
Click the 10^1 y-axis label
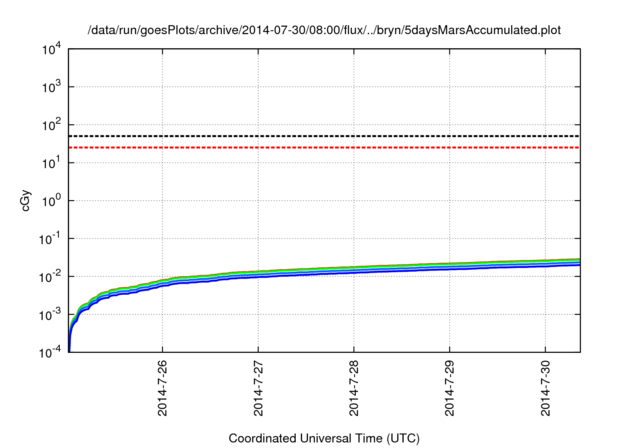tap(51, 163)
